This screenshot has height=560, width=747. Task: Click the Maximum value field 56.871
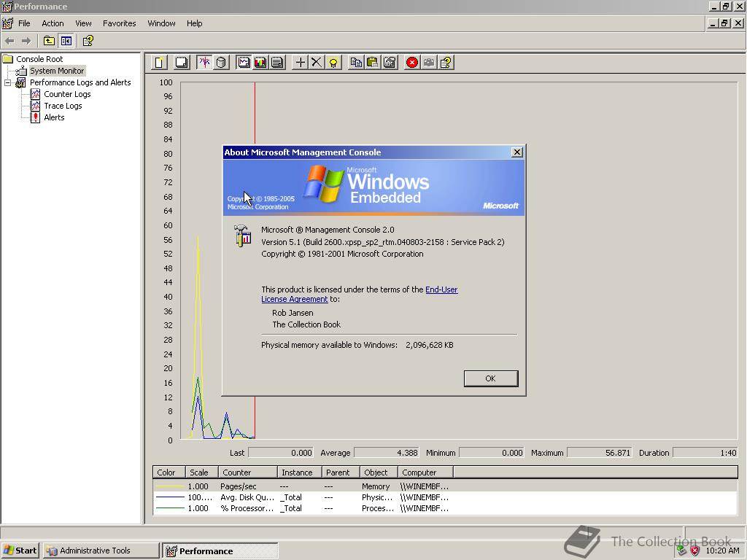pyautogui.click(x=599, y=453)
